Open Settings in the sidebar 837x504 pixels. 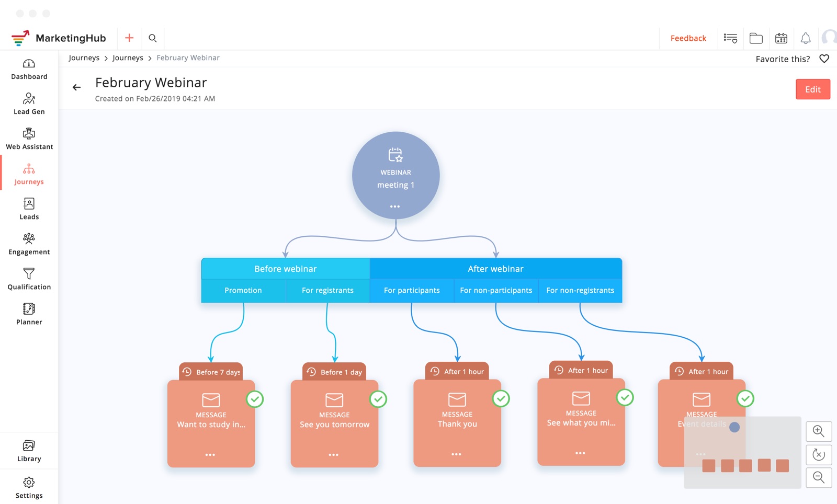tap(29, 488)
